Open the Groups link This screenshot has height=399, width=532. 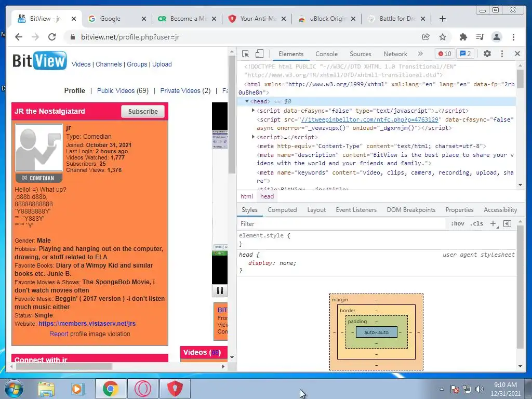[x=137, y=64]
